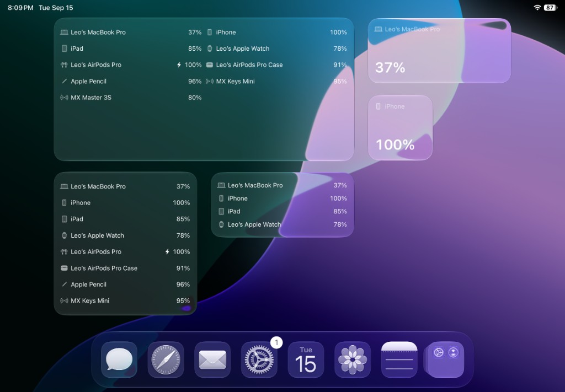The image size is (565, 392).
Task: Tap Apple Pencil icon in tall list widget
Action: [64, 284]
